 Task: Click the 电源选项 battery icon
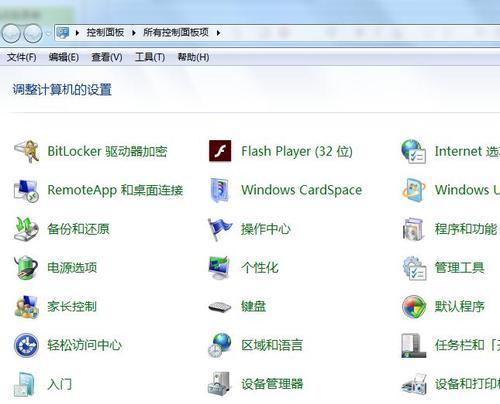[26, 267]
